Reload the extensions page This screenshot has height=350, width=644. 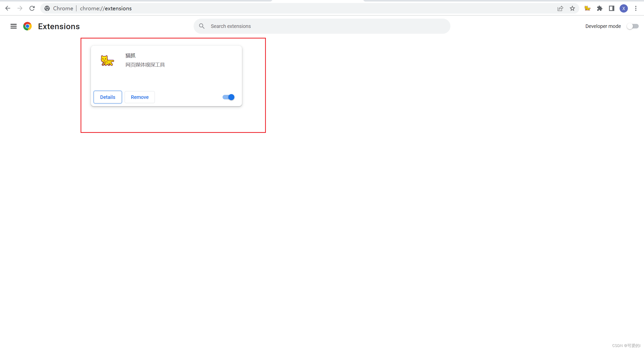[32, 8]
